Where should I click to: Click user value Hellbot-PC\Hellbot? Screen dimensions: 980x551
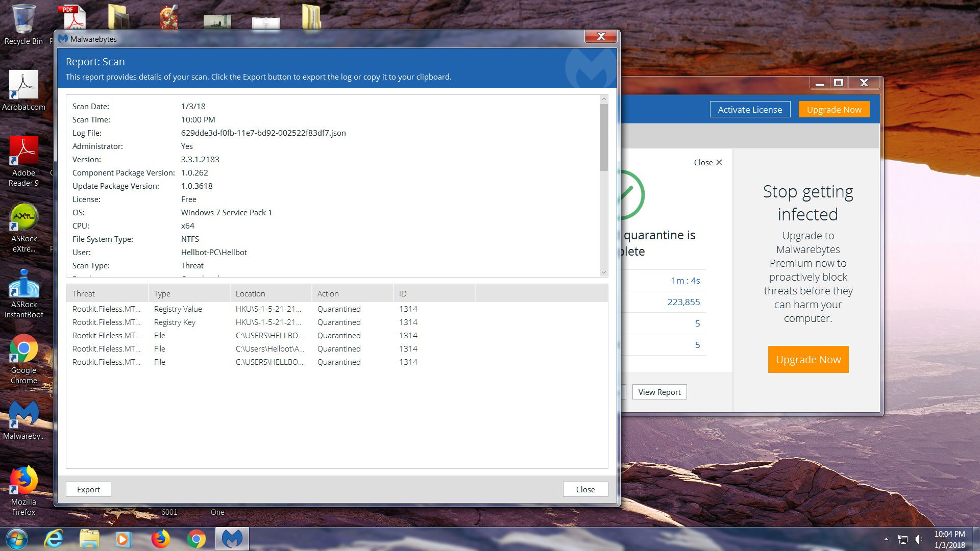pos(214,252)
